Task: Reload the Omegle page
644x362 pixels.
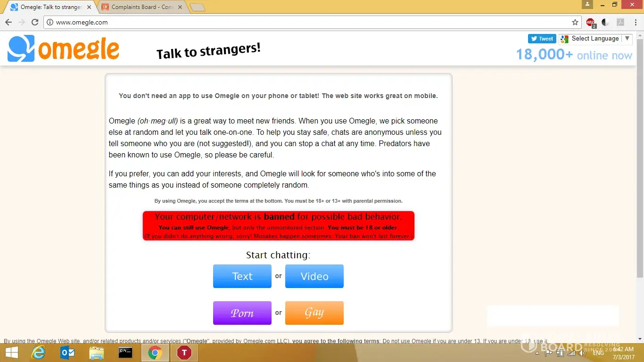Action: [35, 22]
